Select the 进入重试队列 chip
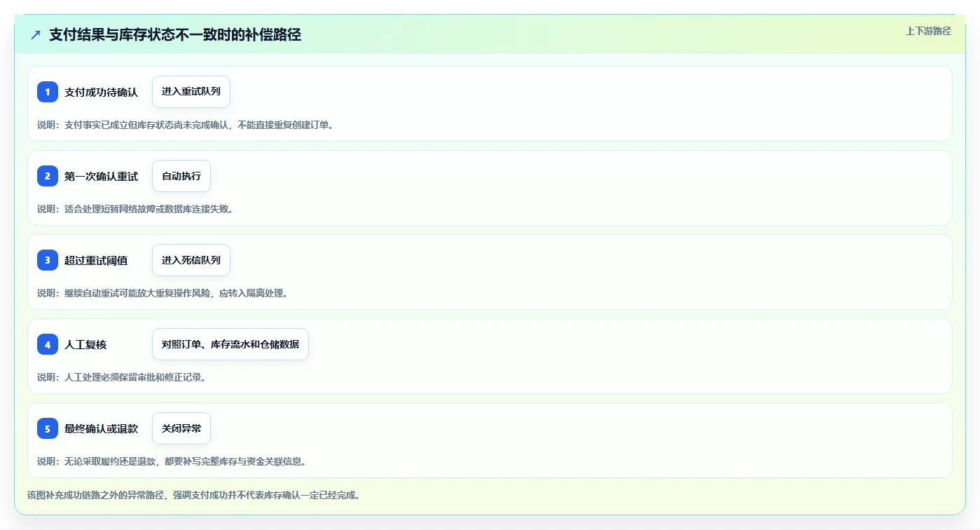The height and width of the screenshot is (530, 980). (x=191, y=92)
